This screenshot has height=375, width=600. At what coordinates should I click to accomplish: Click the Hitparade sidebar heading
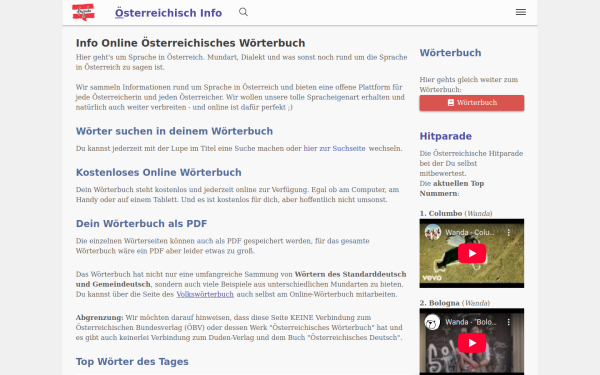(x=445, y=136)
